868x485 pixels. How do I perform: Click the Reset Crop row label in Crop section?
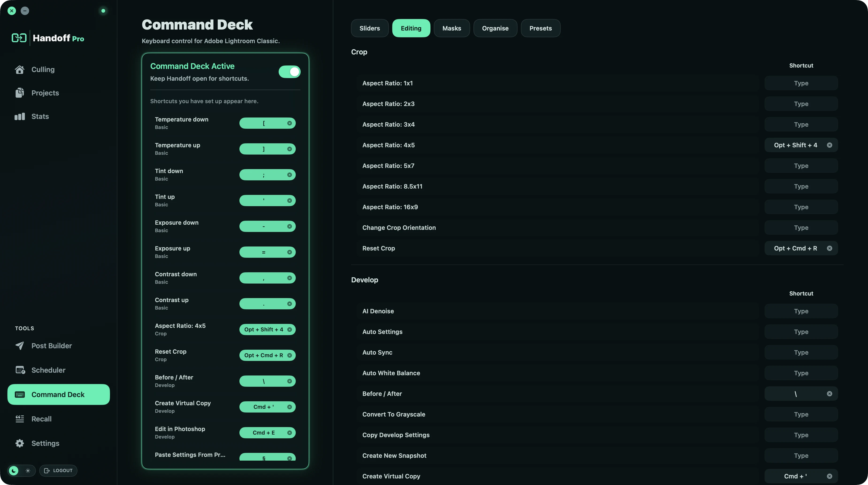pos(378,248)
